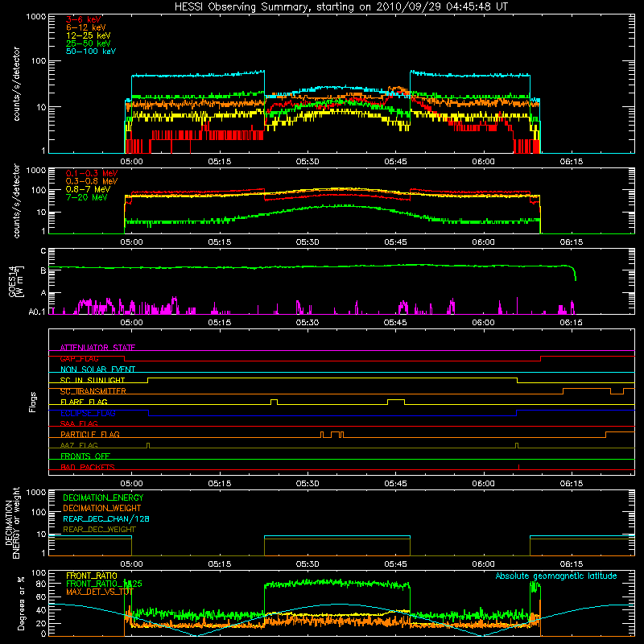The width and height of the screenshot is (644, 644).
Task: Click the FRONT_RATIO legend entry
Action: (92, 576)
